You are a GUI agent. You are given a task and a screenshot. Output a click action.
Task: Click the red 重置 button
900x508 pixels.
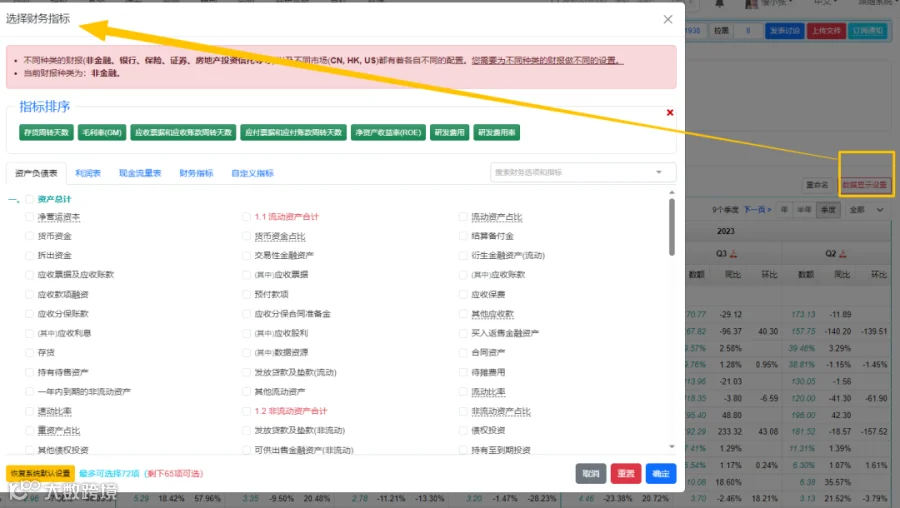(626, 474)
